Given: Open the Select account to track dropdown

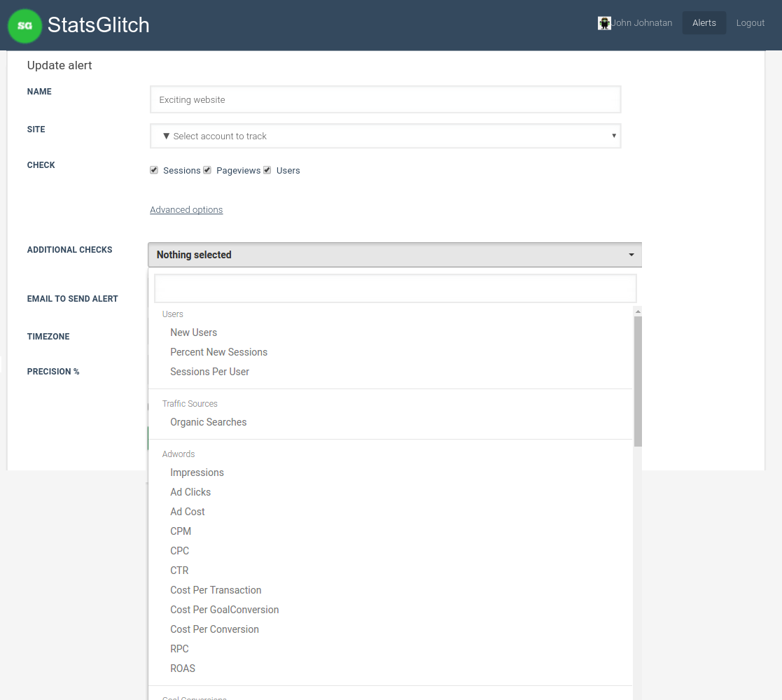Looking at the screenshot, I should (x=385, y=136).
